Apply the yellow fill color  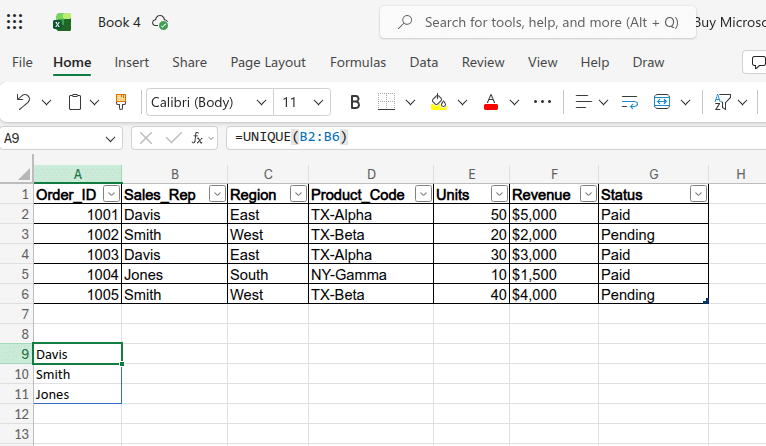[438, 102]
